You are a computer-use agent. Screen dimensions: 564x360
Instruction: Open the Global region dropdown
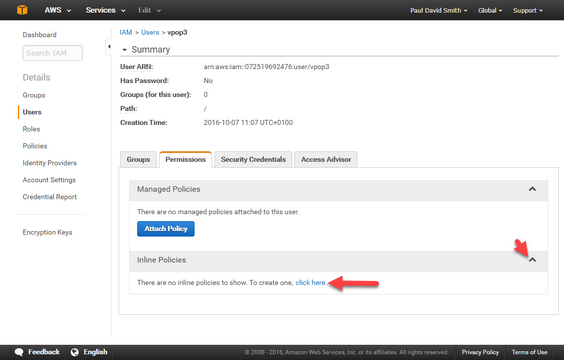[490, 10]
